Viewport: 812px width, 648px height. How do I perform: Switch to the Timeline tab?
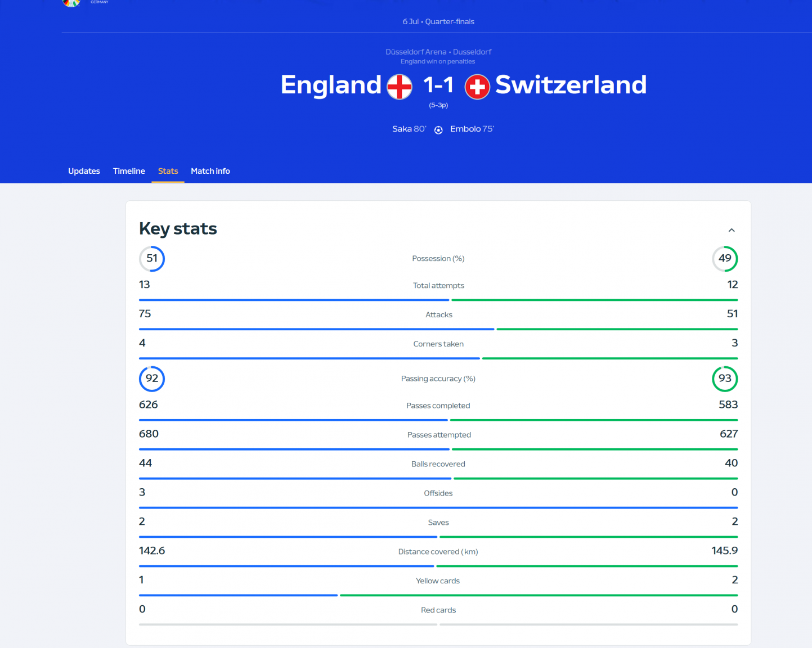(x=129, y=171)
